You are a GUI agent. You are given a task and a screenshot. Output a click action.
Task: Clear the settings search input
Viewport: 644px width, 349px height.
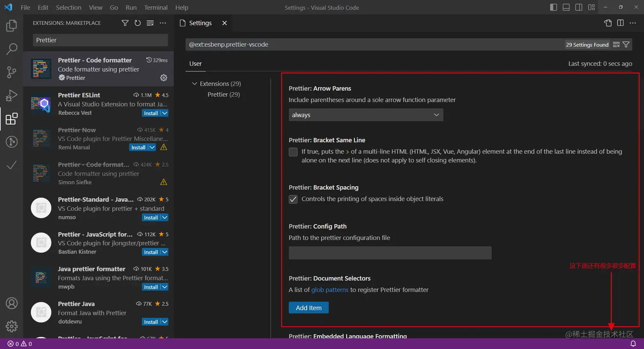[616, 45]
